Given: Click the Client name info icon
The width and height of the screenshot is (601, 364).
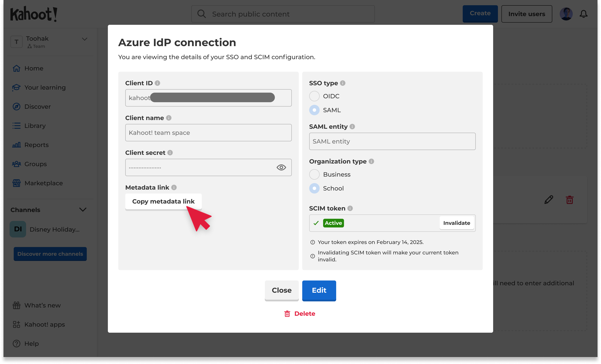Looking at the screenshot, I should tap(169, 118).
